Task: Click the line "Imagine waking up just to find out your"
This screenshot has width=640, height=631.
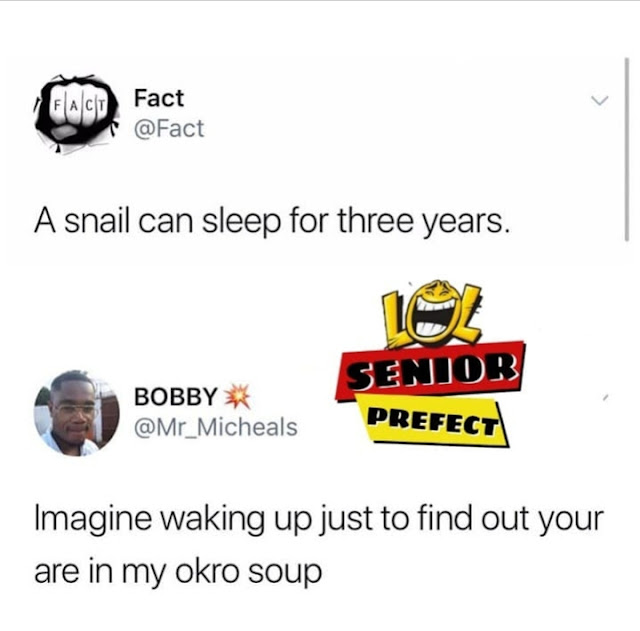Action: pyautogui.click(x=319, y=521)
